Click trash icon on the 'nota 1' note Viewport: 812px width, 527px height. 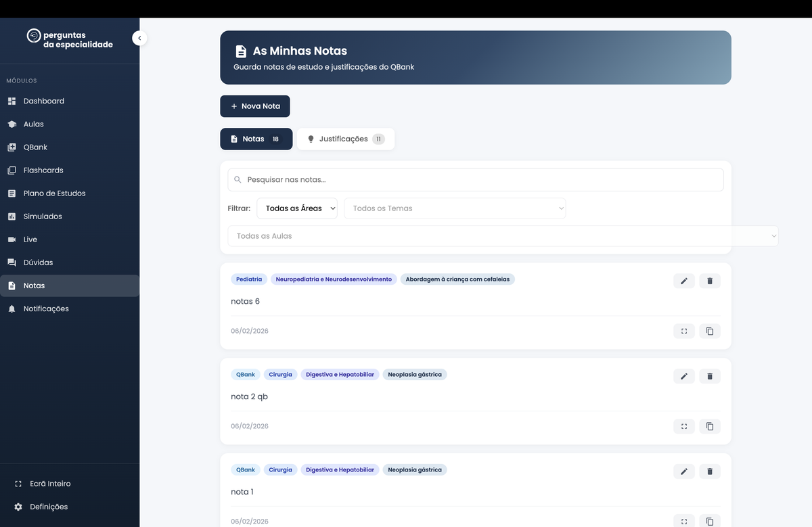click(710, 471)
